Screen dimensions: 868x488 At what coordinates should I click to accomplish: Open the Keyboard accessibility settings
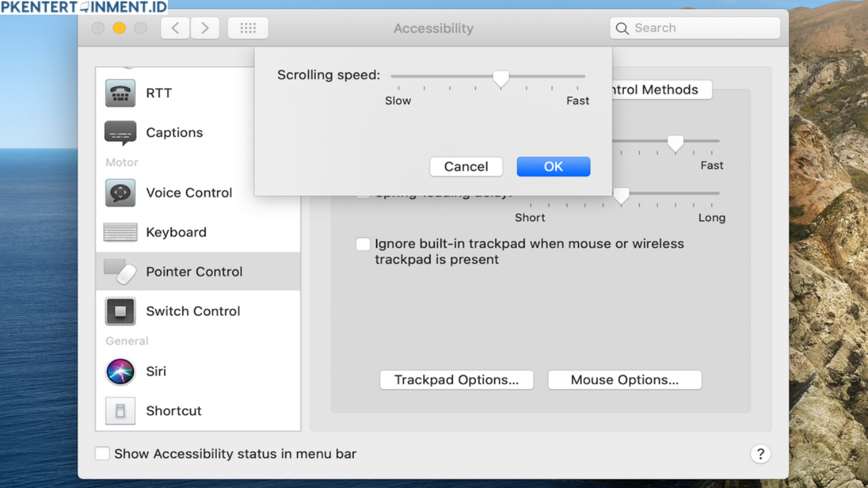click(x=176, y=232)
